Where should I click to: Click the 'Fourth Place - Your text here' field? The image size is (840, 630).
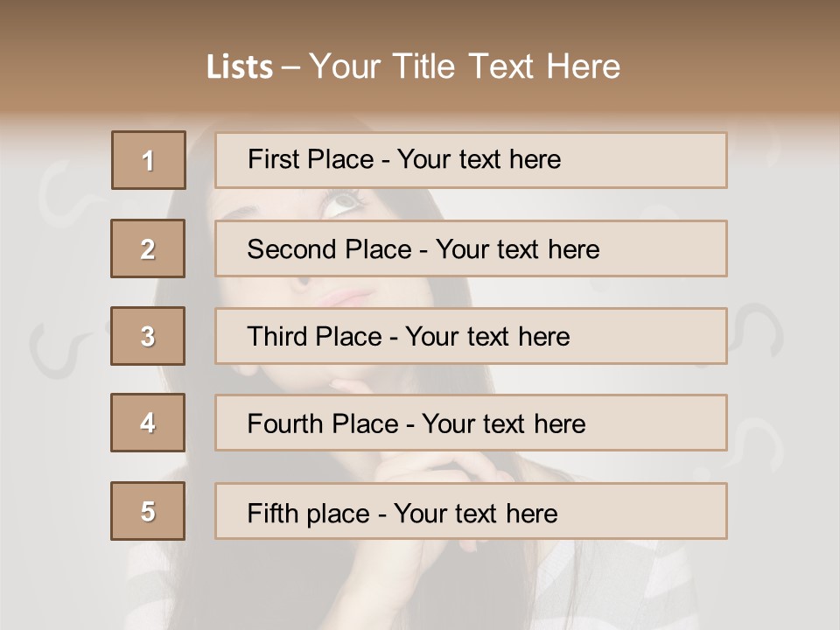click(x=471, y=423)
